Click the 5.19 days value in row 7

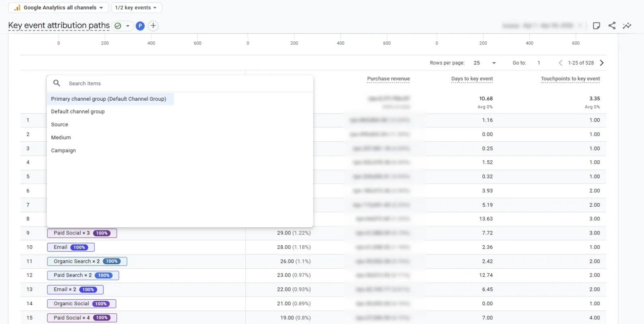[487, 205]
